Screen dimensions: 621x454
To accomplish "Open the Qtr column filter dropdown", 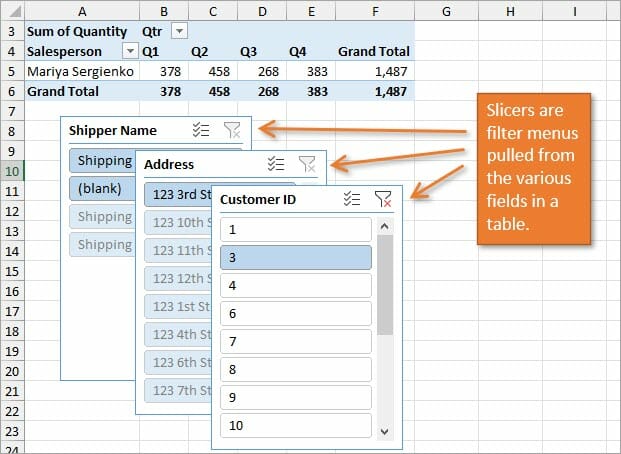I will (x=180, y=31).
